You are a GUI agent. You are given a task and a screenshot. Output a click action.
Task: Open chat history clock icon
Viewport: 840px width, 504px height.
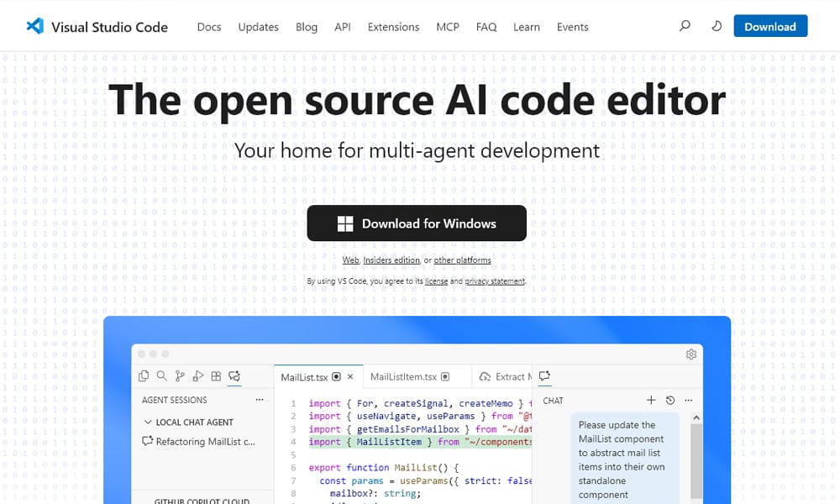coord(670,400)
